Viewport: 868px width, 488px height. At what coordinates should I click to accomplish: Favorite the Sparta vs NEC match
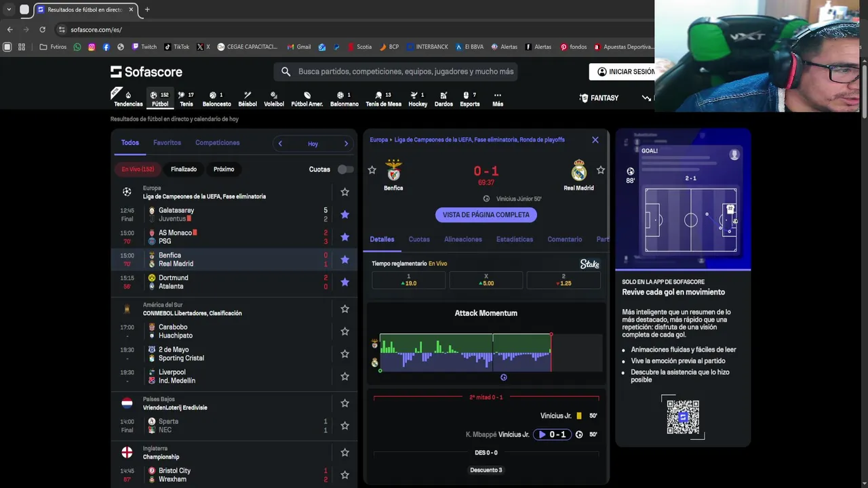point(344,426)
